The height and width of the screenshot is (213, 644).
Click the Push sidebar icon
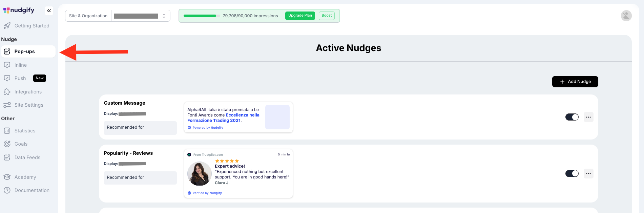pos(7,78)
